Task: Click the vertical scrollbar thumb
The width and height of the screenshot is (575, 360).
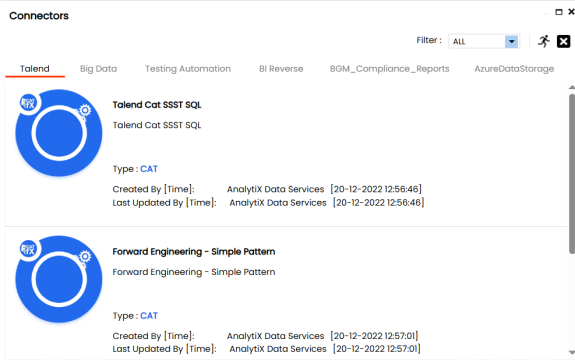Action: [x=572, y=173]
